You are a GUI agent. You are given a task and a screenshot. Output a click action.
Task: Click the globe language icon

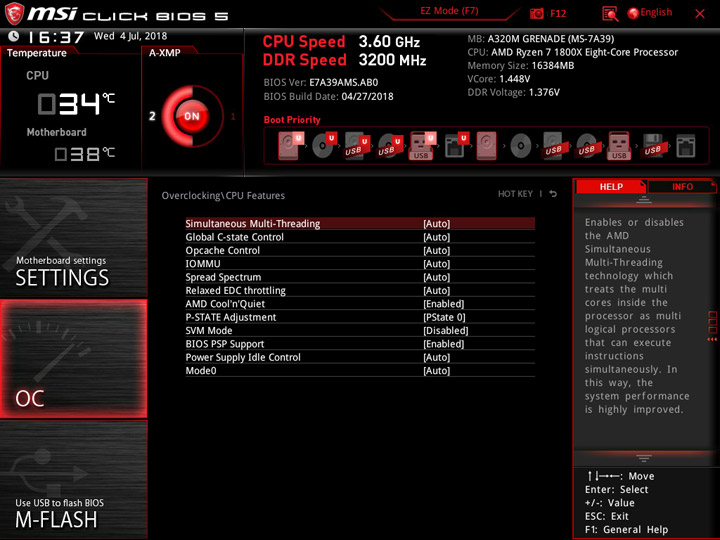coord(633,13)
